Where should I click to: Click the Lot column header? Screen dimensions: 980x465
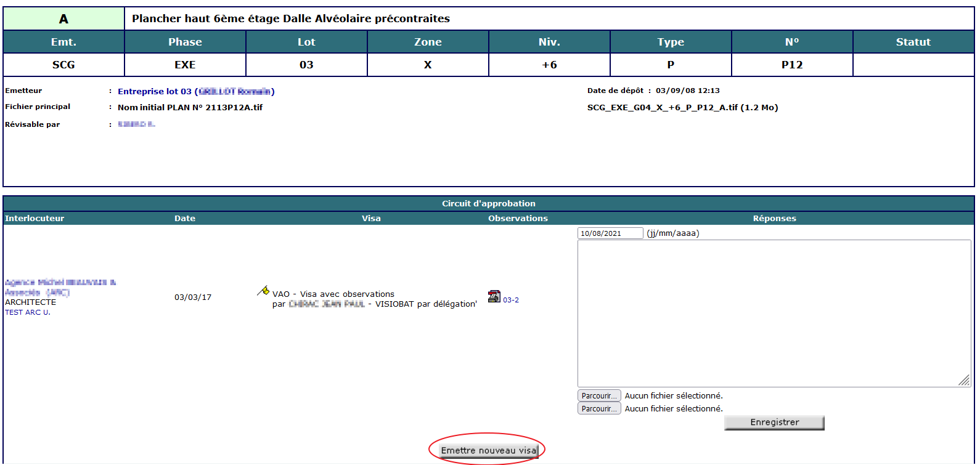click(x=306, y=42)
